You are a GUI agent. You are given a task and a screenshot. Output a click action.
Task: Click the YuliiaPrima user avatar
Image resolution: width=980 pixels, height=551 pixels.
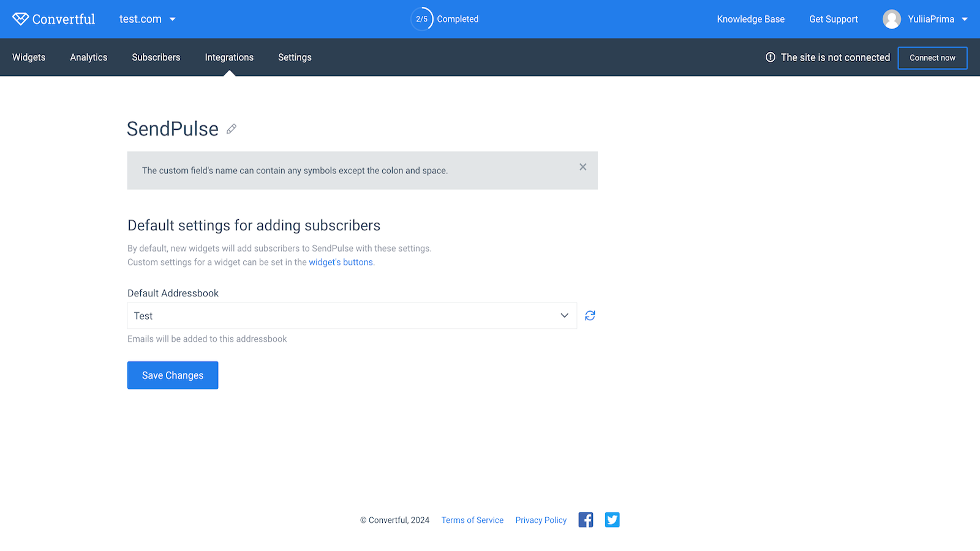point(891,19)
